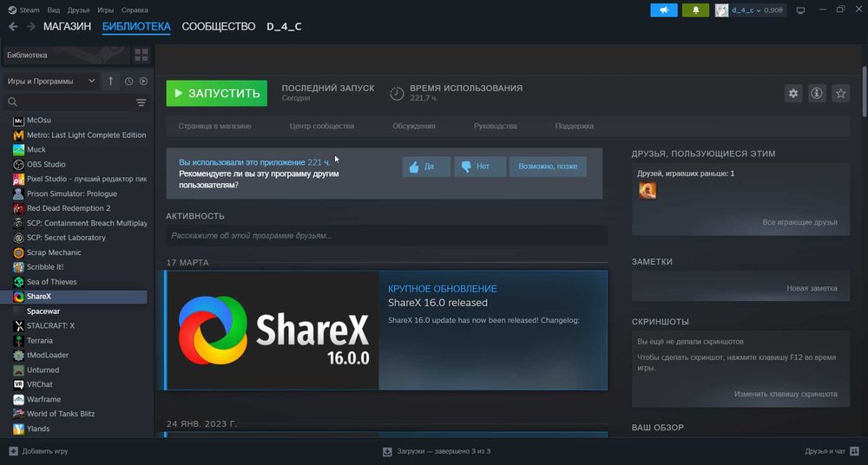Click the profile avatar in header

click(721, 10)
